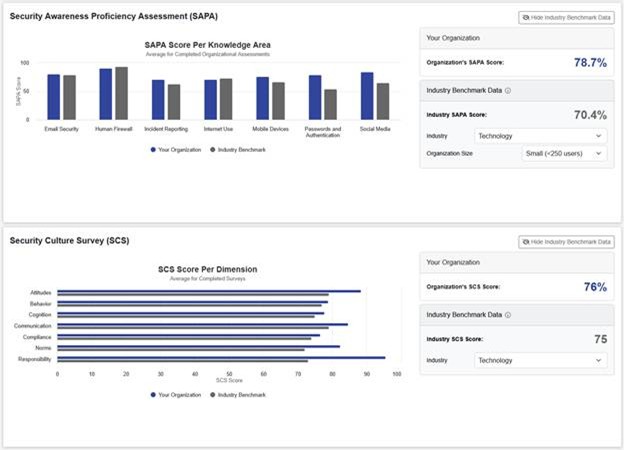Click the gray Incident Reporting benchmark bar
624x450 pixels.
point(174,102)
